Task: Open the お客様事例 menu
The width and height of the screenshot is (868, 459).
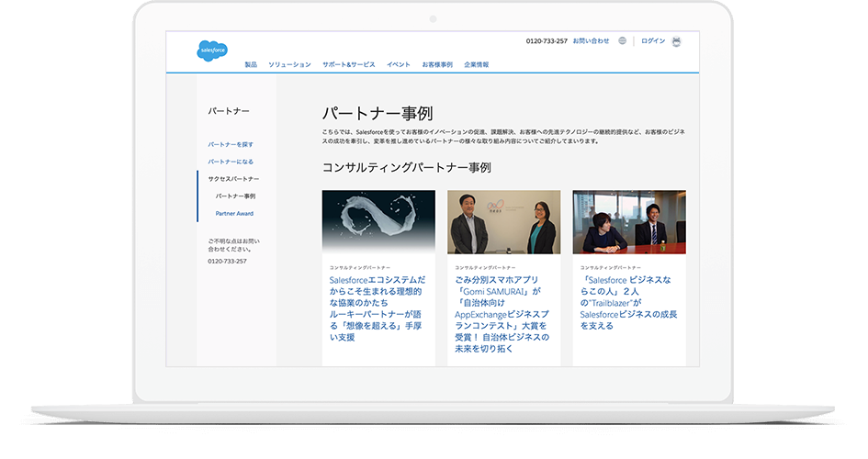Action: [437, 64]
